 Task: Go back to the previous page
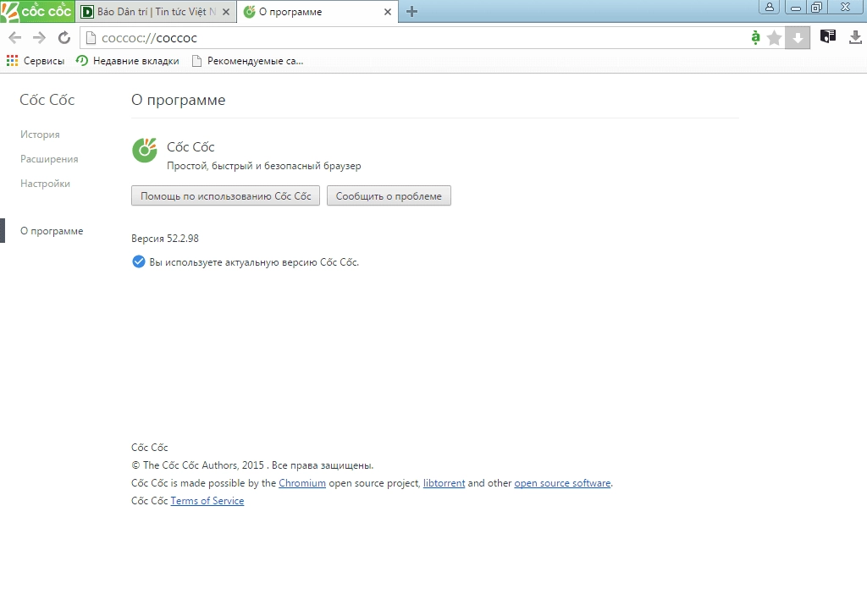tap(15, 37)
